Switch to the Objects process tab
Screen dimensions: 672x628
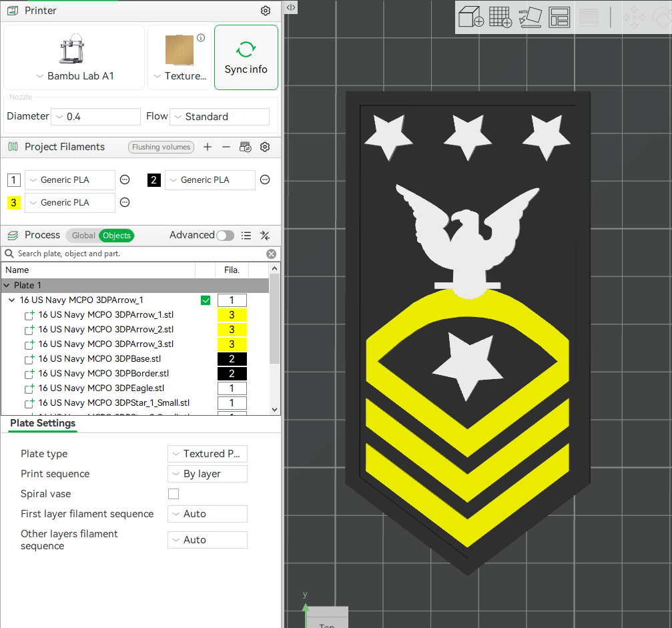116,235
